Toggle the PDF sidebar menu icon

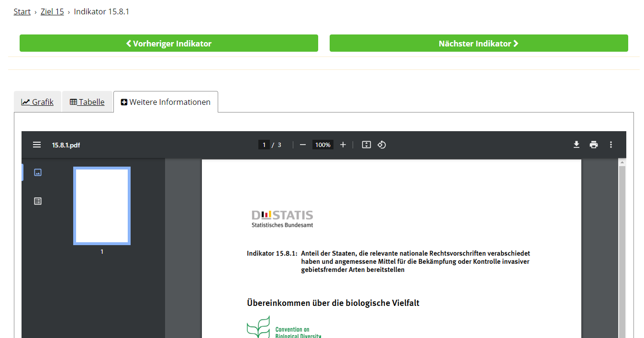point(37,145)
